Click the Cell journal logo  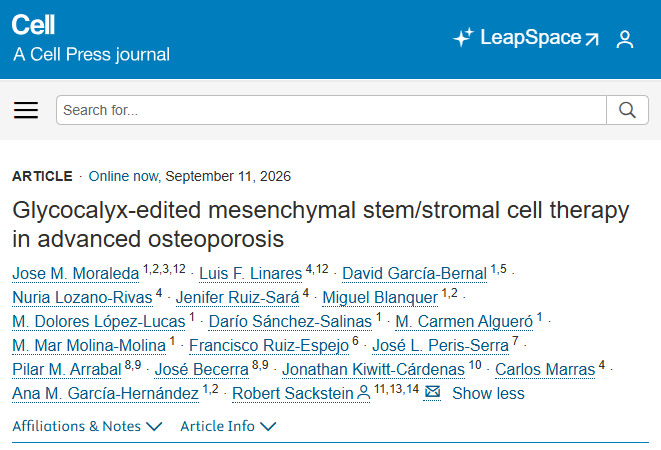click(x=33, y=25)
